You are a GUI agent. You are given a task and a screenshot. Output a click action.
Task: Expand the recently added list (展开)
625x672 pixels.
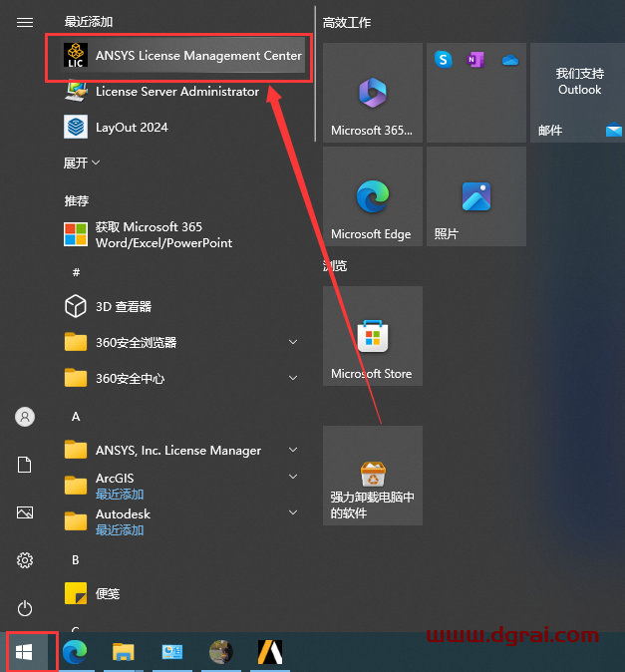[x=82, y=163]
